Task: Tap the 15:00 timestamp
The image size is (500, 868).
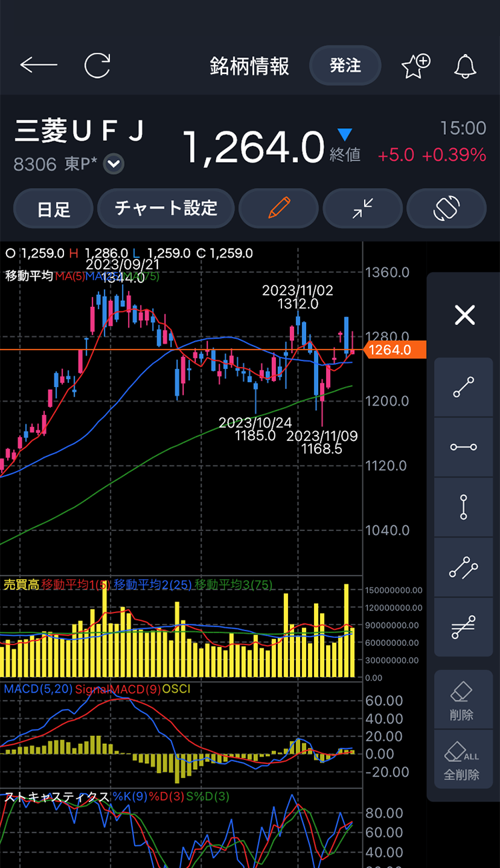Action: (463, 128)
